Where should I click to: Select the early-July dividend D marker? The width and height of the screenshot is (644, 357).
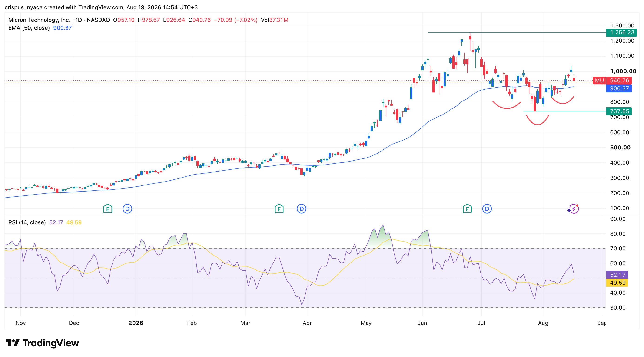pos(487,209)
